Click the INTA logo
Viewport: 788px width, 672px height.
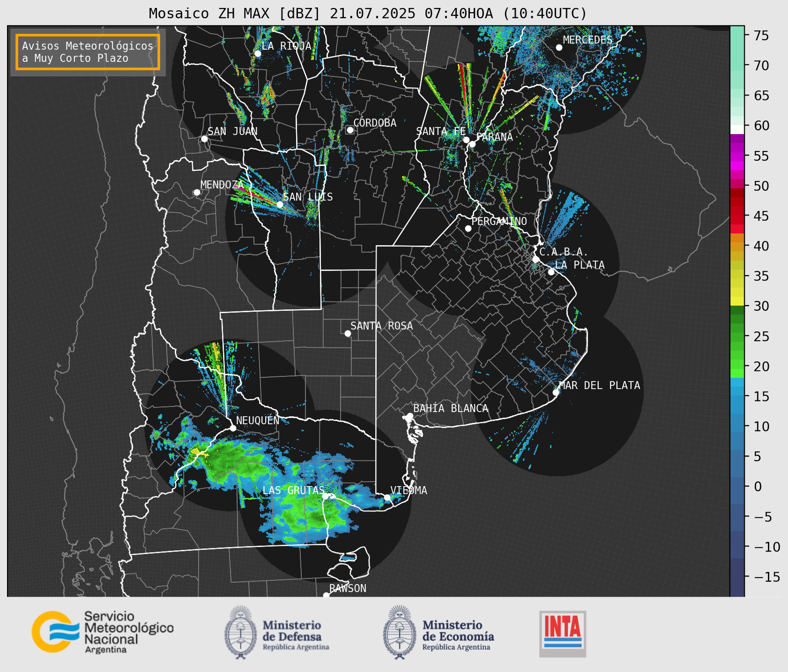(563, 634)
